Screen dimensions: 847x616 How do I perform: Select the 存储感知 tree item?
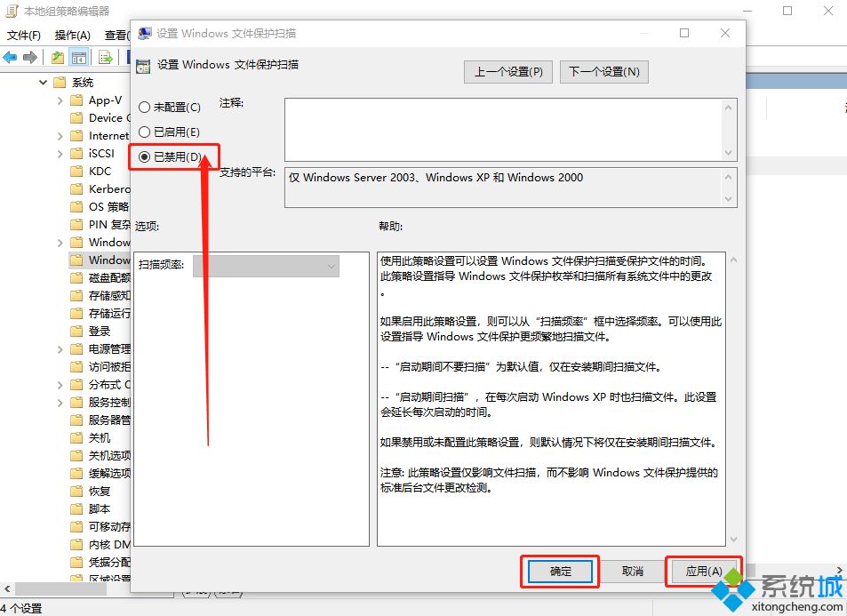pyautogui.click(x=109, y=296)
